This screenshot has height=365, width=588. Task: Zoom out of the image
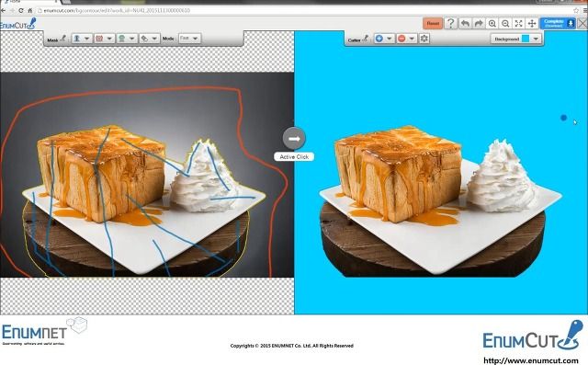pos(505,23)
